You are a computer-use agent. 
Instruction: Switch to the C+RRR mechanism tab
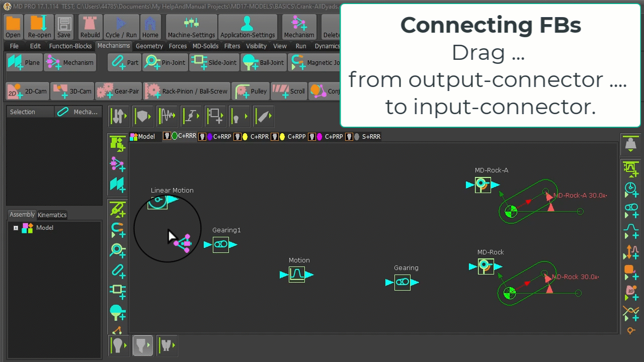(180, 136)
